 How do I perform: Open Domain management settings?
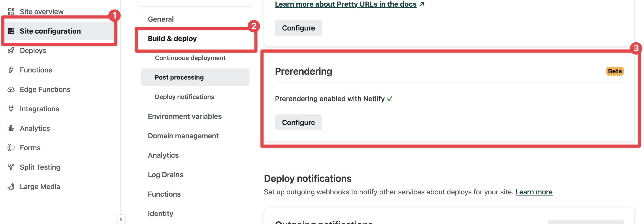pyautogui.click(x=183, y=136)
